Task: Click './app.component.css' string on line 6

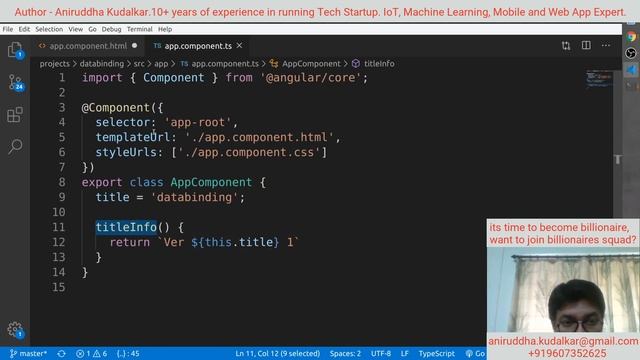Action: pos(249,152)
